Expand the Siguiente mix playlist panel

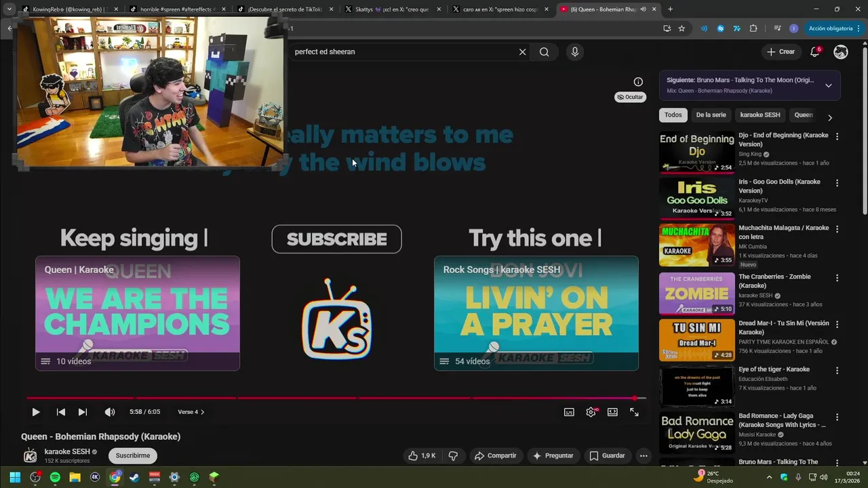pyautogui.click(x=829, y=85)
